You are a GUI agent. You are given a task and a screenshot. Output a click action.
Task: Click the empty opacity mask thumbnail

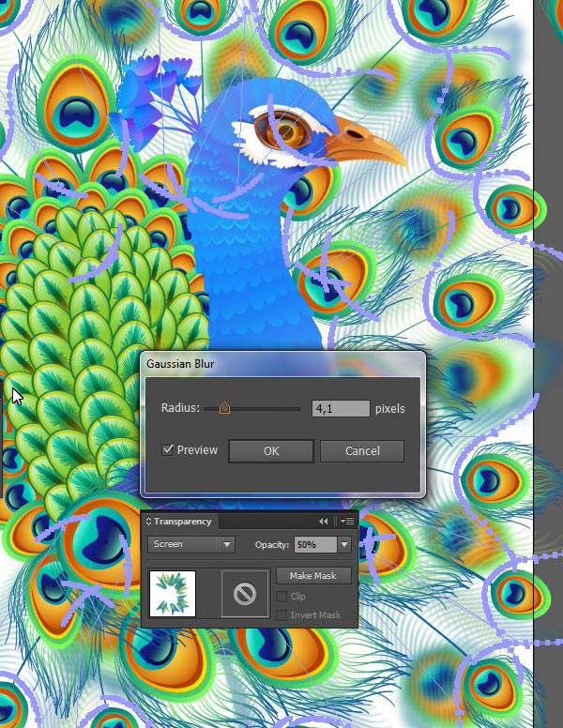[245, 594]
